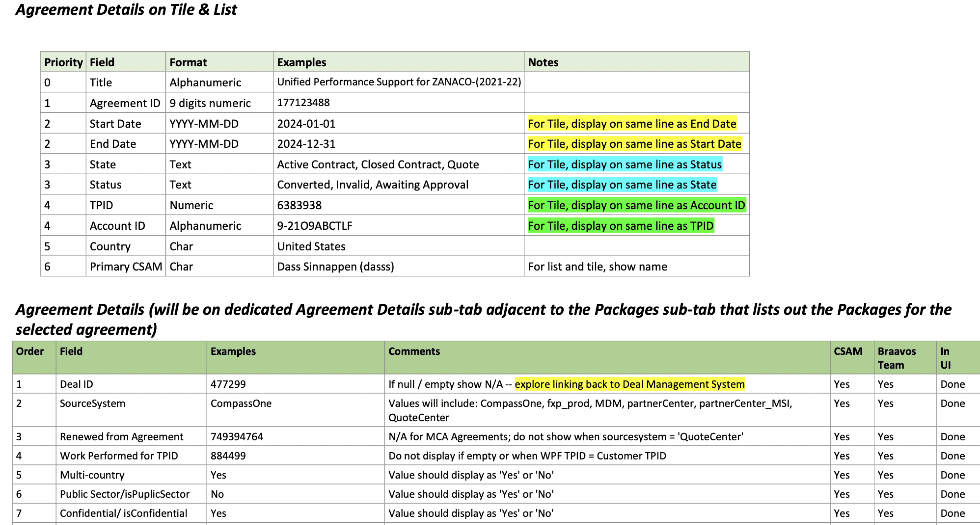Click green note about TPID line
Image resolution: width=980 pixels, height=525 pixels.
coord(621,226)
